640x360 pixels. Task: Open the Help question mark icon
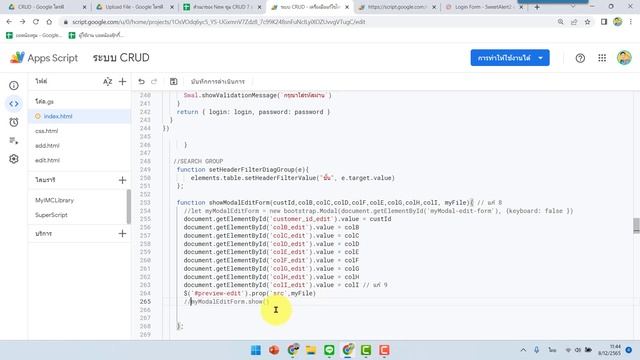point(580,58)
